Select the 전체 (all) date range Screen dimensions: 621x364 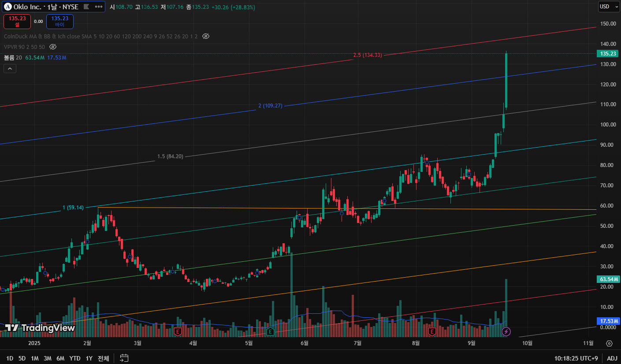coord(103,359)
